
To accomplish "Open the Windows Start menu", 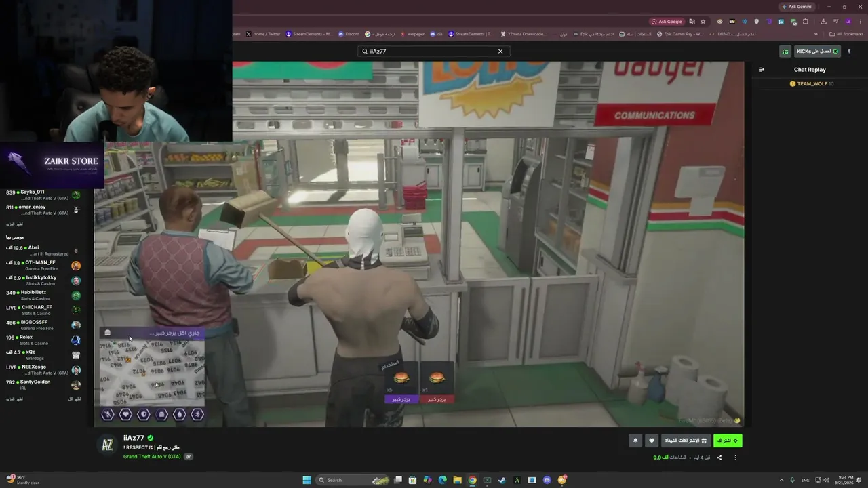I will (x=307, y=480).
